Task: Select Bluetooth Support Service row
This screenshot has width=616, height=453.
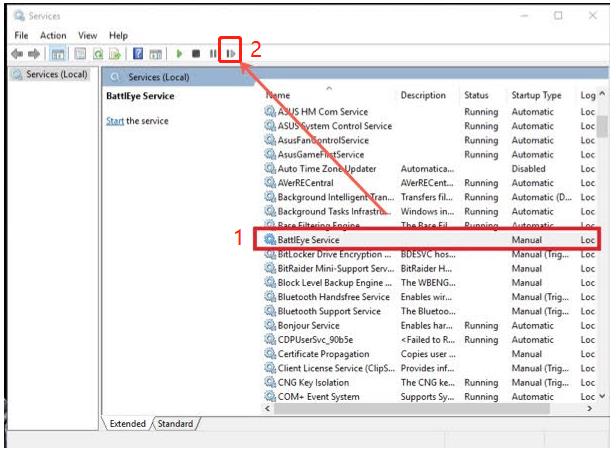Action: point(429,311)
